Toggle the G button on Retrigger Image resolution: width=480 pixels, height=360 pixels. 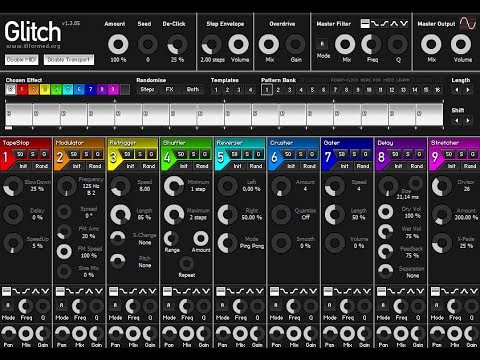pos(151,154)
